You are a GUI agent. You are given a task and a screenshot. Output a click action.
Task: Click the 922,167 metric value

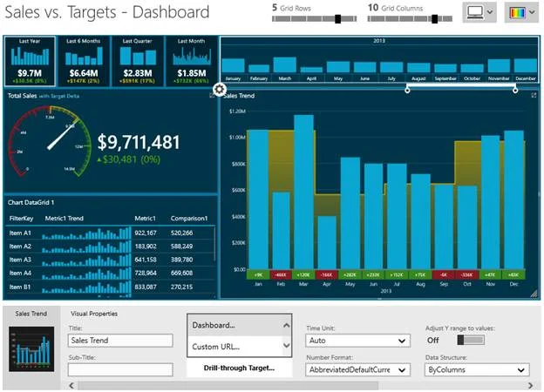coord(146,233)
